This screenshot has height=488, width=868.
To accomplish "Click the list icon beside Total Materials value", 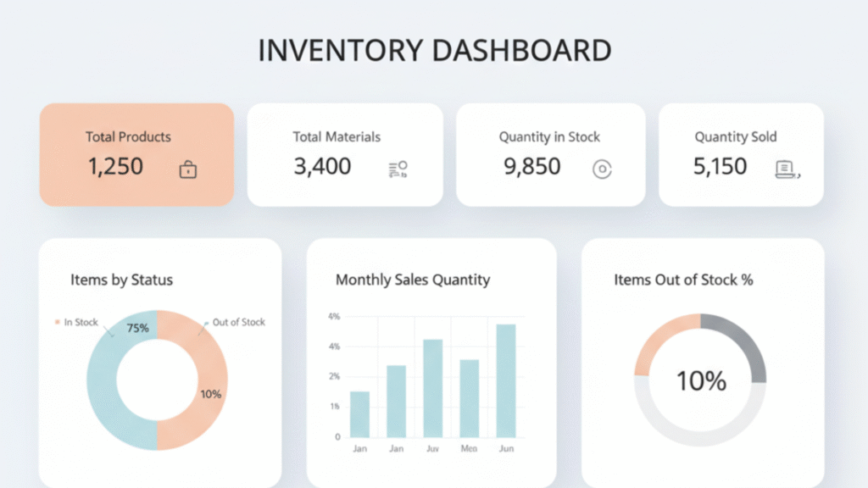I will tap(398, 169).
